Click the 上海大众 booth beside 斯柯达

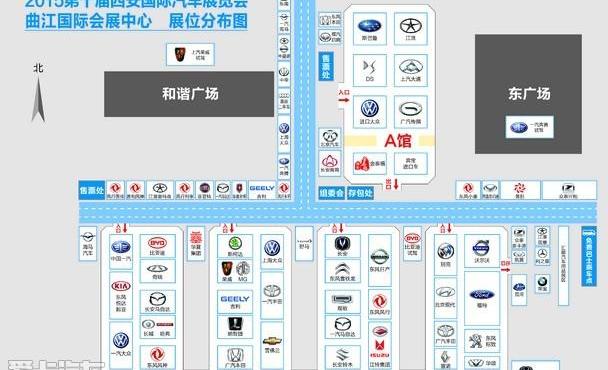(272, 251)
